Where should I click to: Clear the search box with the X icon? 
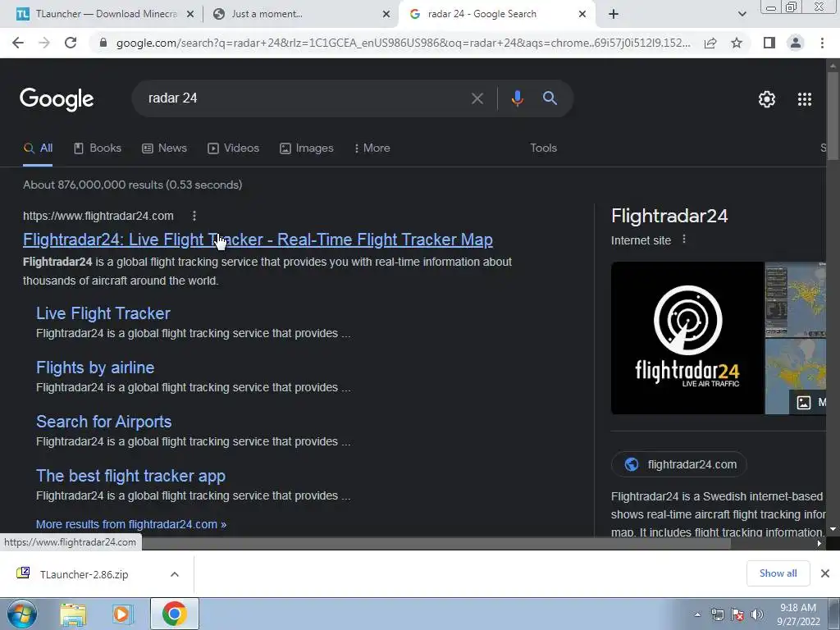point(477,98)
